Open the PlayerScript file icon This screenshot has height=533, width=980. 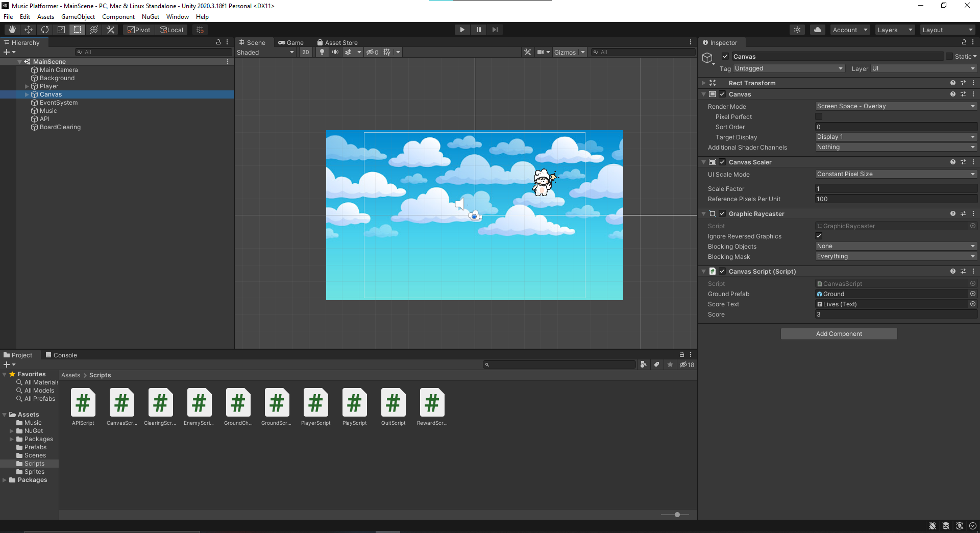[x=315, y=403]
